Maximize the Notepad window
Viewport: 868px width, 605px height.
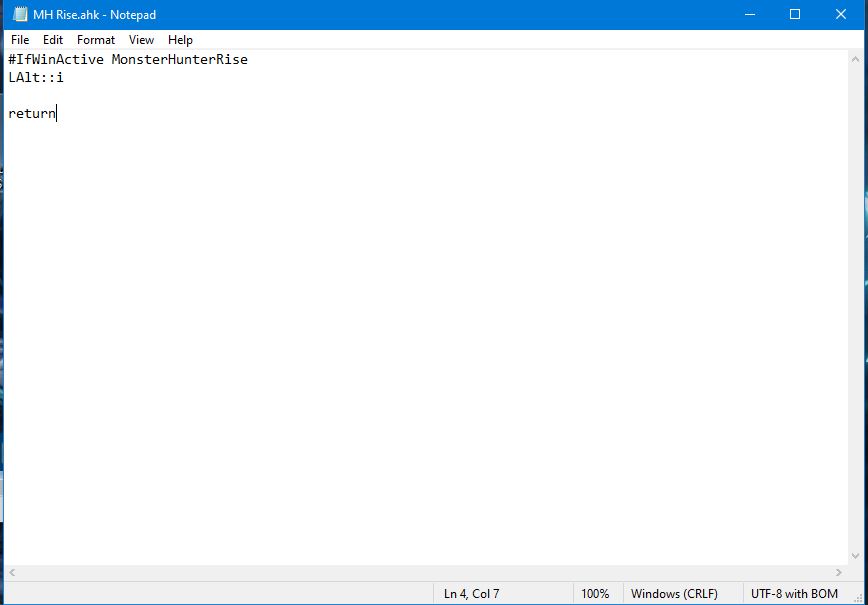pyautogui.click(x=795, y=14)
